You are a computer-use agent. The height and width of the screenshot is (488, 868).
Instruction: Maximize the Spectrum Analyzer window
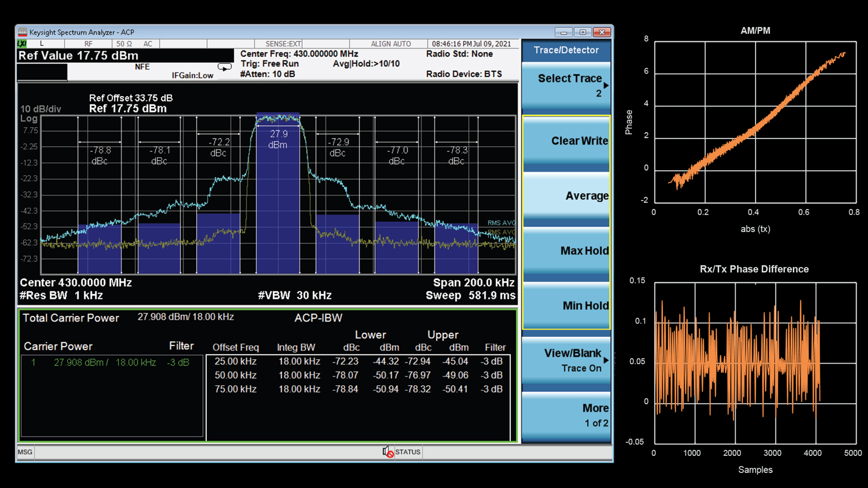[583, 32]
